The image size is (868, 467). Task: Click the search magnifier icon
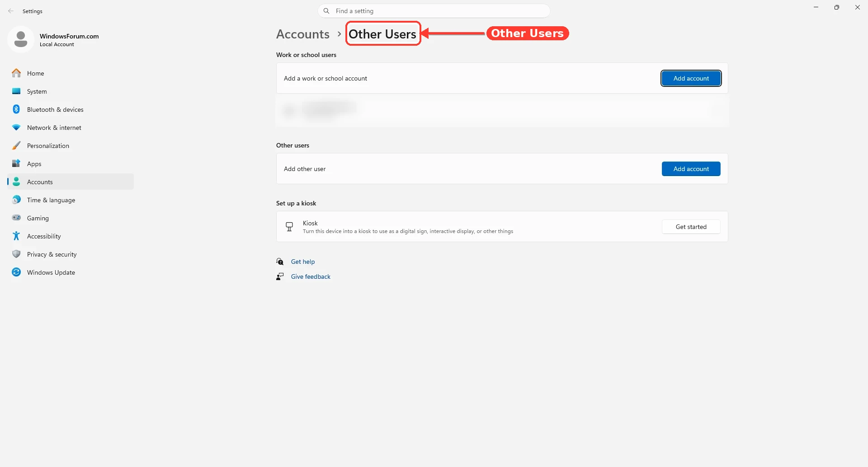point(326,11)
